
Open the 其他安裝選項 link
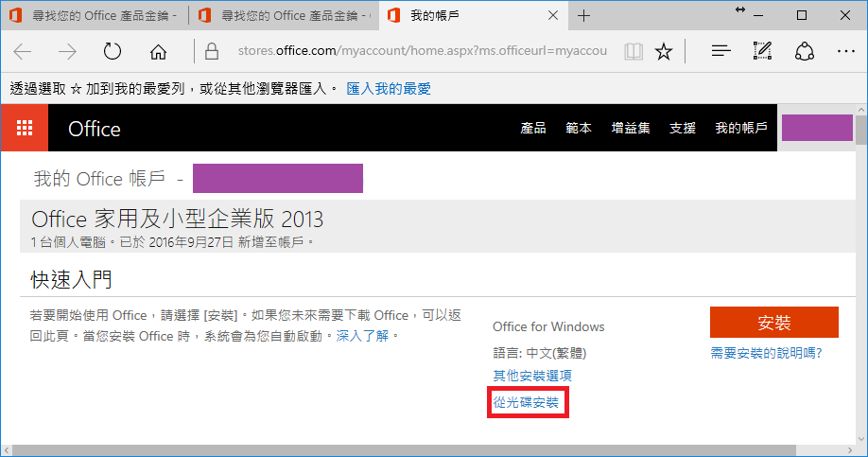point(532,376)
